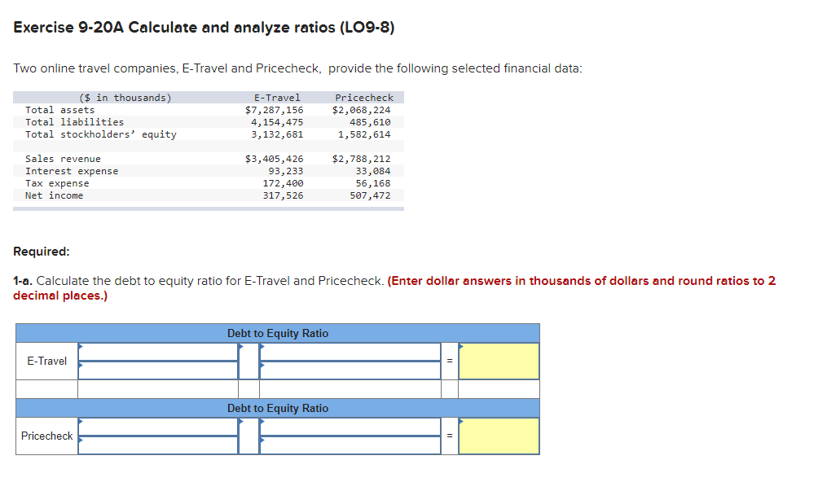Screen dimensions: 818x504
Task: Click E-Travel net income 317,526
Action: [x=283, y=195]
